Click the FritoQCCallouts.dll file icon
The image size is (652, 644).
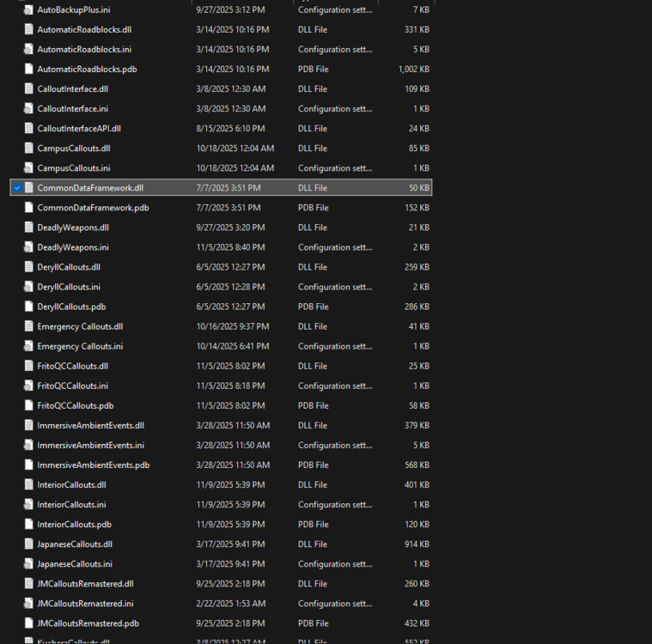click(28, 367)
